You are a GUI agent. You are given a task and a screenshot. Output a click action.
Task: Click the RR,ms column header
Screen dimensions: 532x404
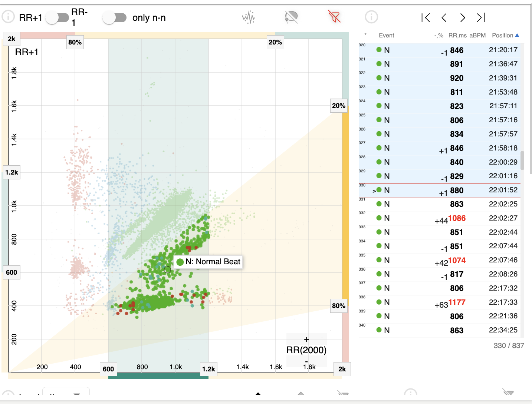[x=457, y=35]
